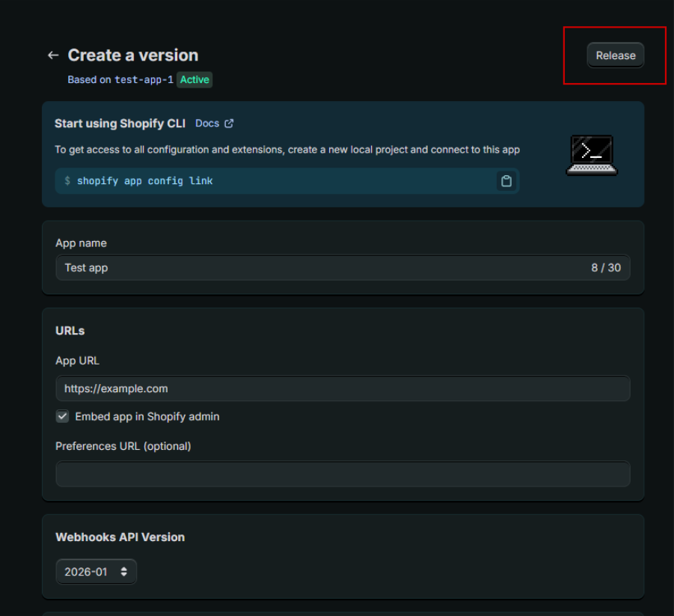Click the laptop terminal illustration
The height and width of the screenshot is (616, 674).
coord(592,155)
